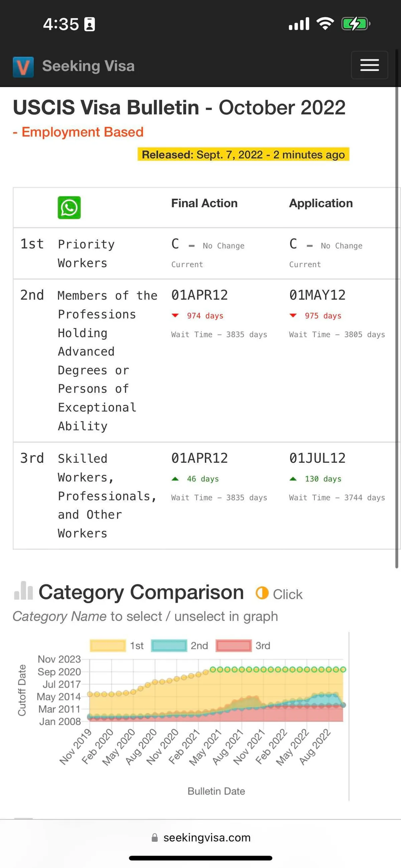
Task: Click the 01APR12 date for 2nd preference
Action: (199, 295)
